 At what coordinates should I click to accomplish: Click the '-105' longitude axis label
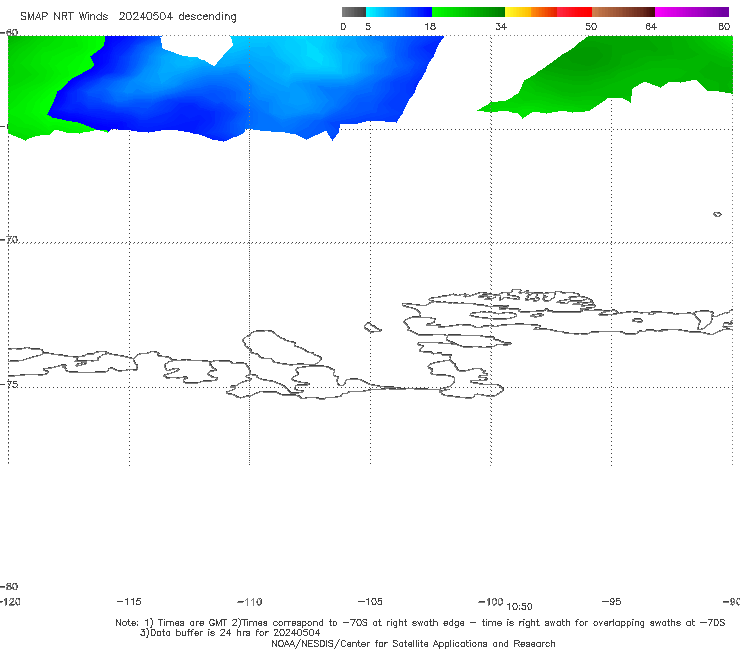tap(370, 601)
